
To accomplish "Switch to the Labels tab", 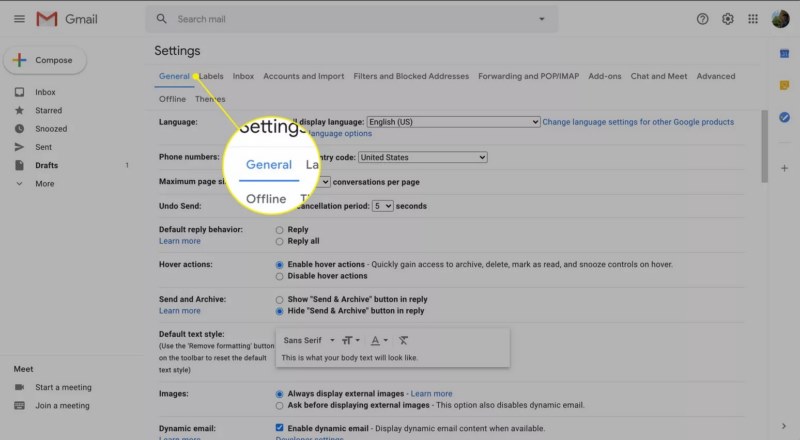I will tap(211, 76).
